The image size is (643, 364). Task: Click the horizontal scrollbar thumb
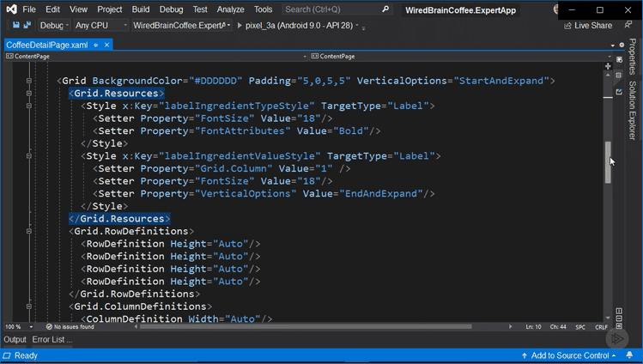click(x=306, y=327)
